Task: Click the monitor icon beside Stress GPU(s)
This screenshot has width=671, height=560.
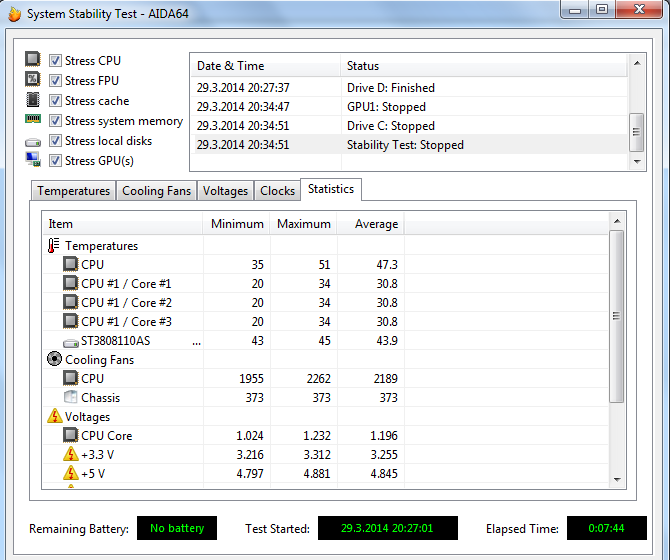Action: click(x=33, y=159)
